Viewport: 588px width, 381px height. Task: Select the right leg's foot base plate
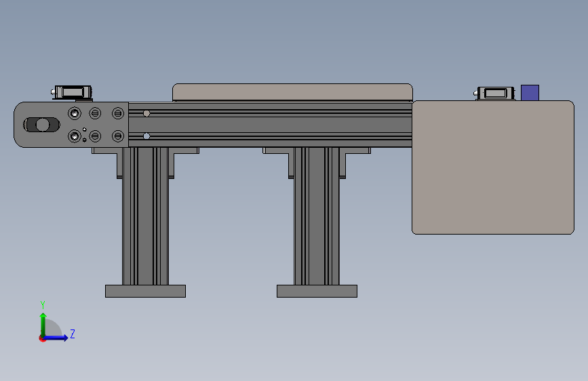(x=317, y=291)
